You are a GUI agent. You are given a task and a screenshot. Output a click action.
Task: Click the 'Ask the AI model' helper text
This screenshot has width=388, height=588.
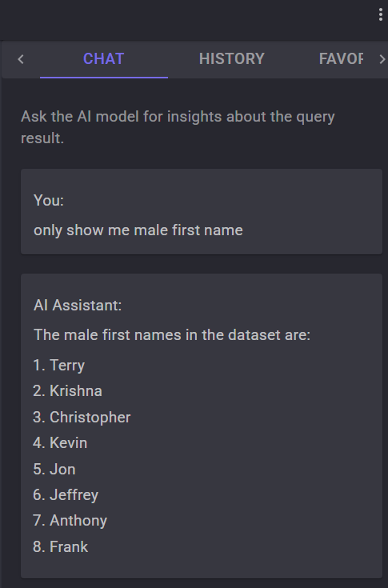178,127
